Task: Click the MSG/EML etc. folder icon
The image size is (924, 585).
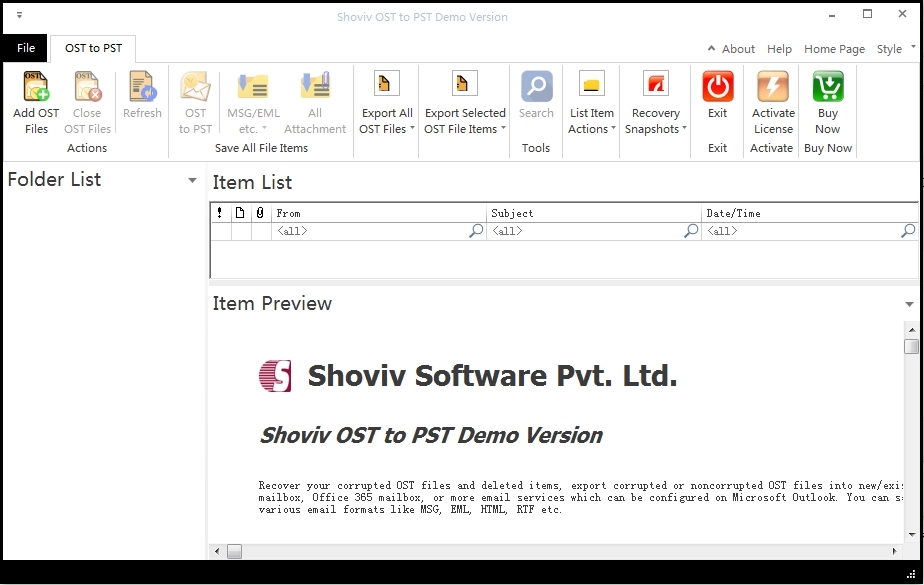Action: point(253,86)
